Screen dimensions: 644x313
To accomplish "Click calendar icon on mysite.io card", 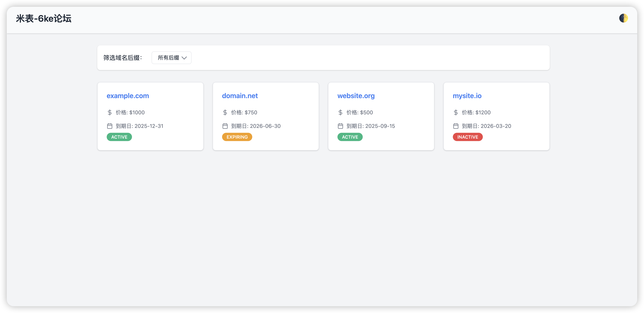I will 456,126.
